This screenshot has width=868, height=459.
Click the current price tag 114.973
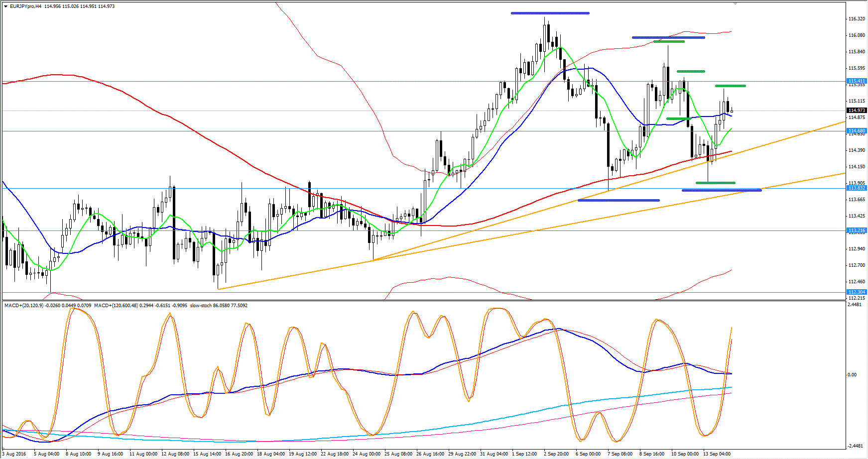point(857,110)
